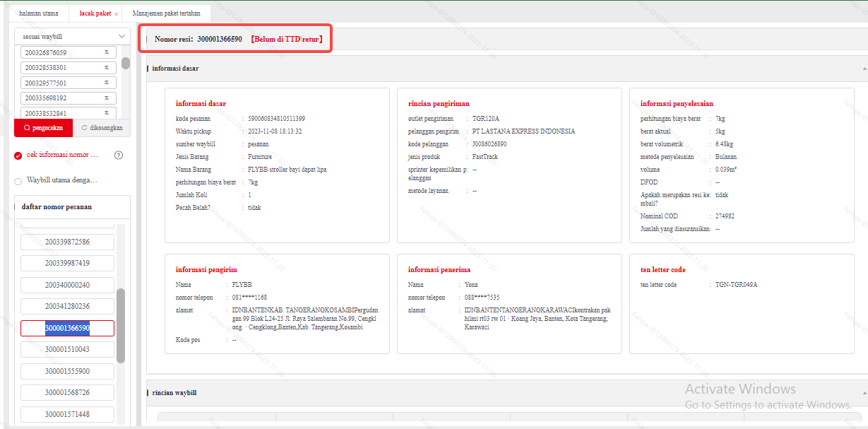Click the order number list scrollbar
Screen dimensions: 868x429
121,325
